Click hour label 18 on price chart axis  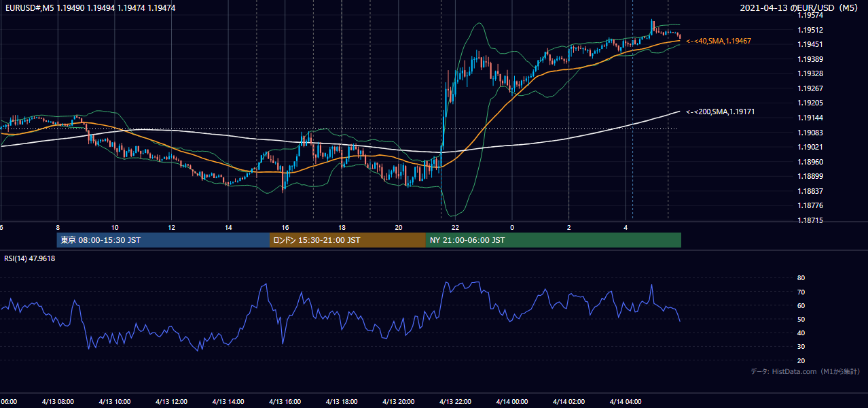pyautogui.click(x=342, y=227)
